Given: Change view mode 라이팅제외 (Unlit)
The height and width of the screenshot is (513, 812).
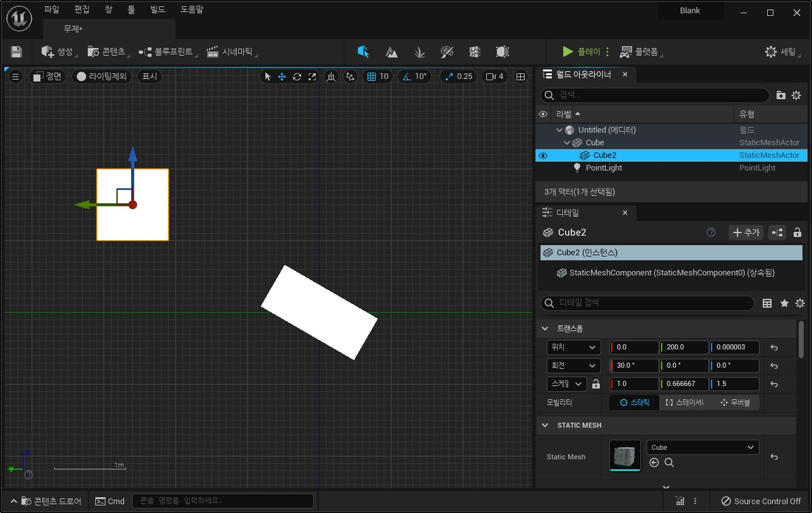Looking at the screenshot, I should [102, 76].
